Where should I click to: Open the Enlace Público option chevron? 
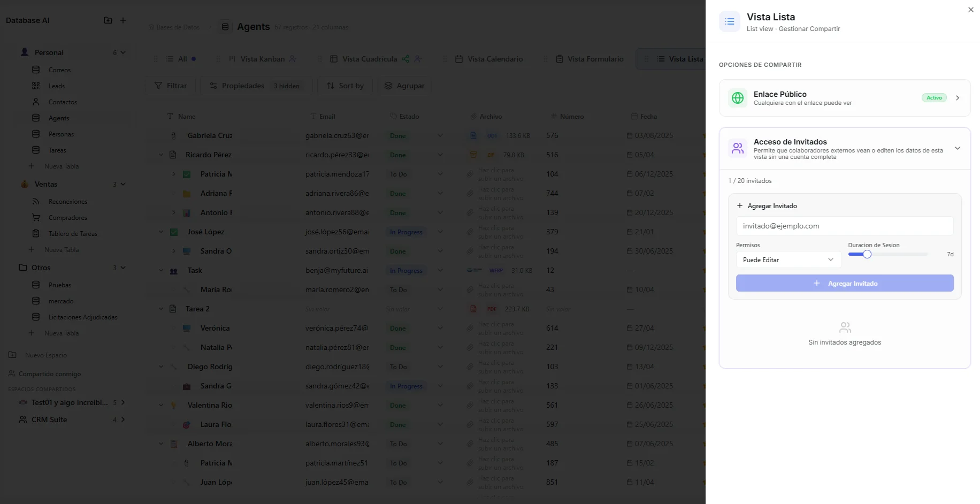click(x=958, y=98)
